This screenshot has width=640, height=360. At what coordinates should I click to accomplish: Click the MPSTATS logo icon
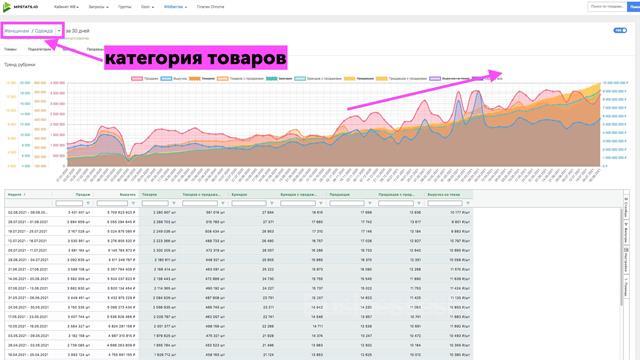(x=7, y=7)
